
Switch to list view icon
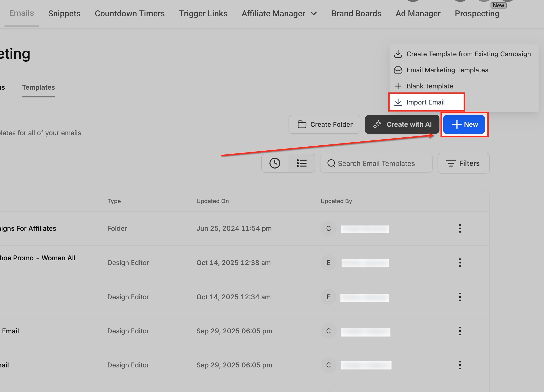click(302, 163)
